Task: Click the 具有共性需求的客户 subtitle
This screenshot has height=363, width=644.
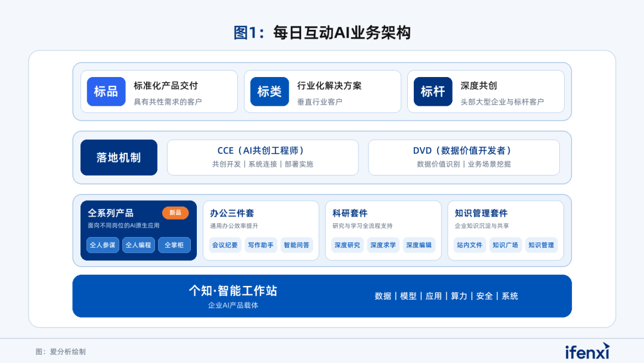Action: tap(168, 101)
